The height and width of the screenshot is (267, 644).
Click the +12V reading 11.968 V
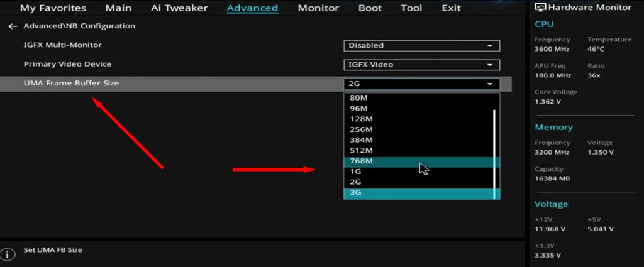550,229
